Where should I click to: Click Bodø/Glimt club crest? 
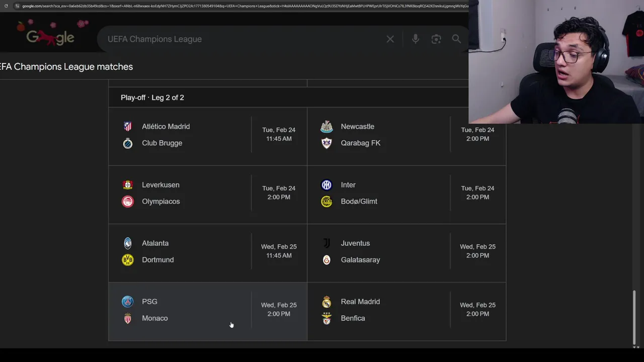pos(327,202)
